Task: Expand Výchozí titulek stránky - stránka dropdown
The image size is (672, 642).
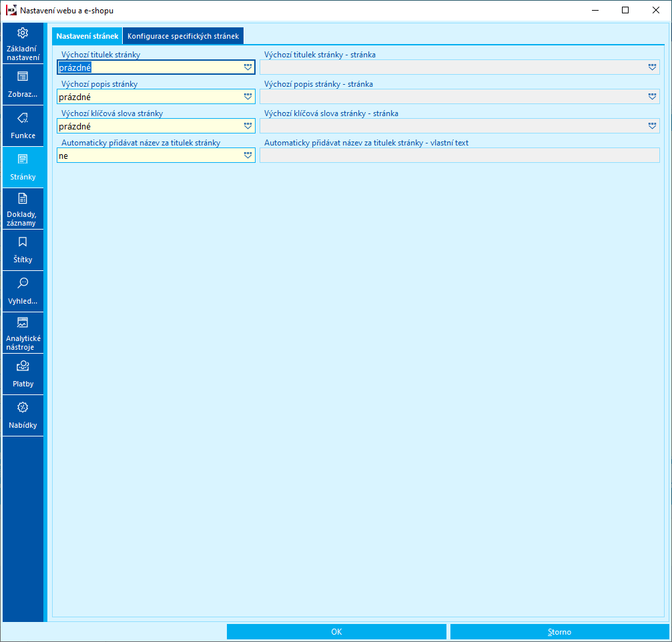Action: (652, 67)
